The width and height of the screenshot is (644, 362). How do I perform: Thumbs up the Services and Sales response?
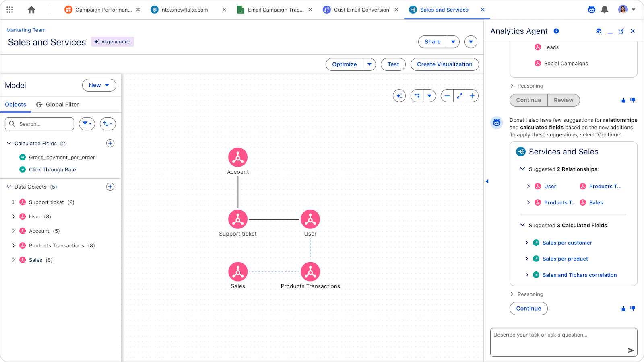pos(623,309)
